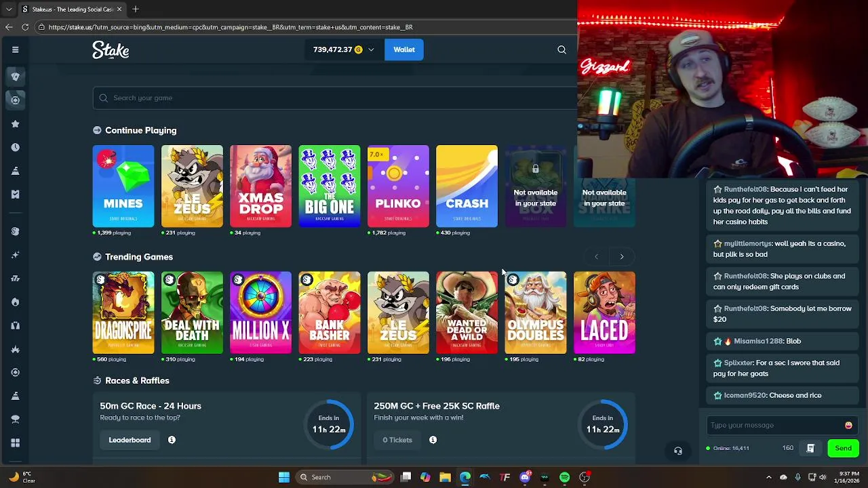Click the Stake logo
The image size is (868, 488).
coord(111,50)
